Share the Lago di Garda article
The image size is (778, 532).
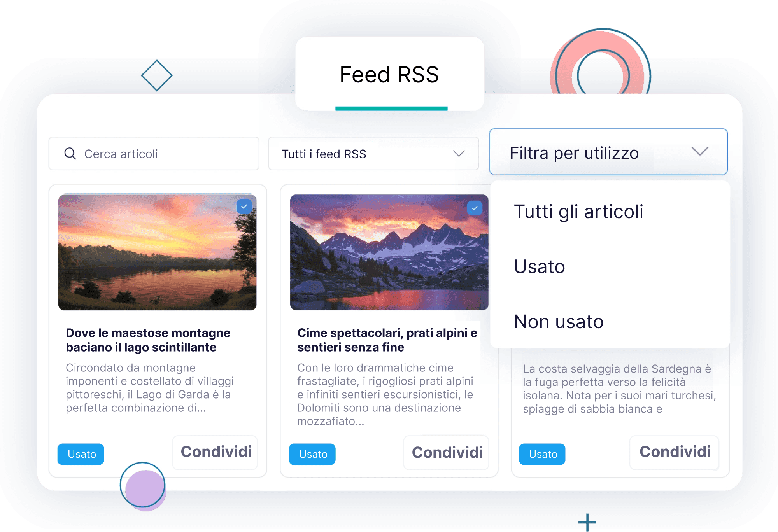pyautogui.click(x=216, y=452)
